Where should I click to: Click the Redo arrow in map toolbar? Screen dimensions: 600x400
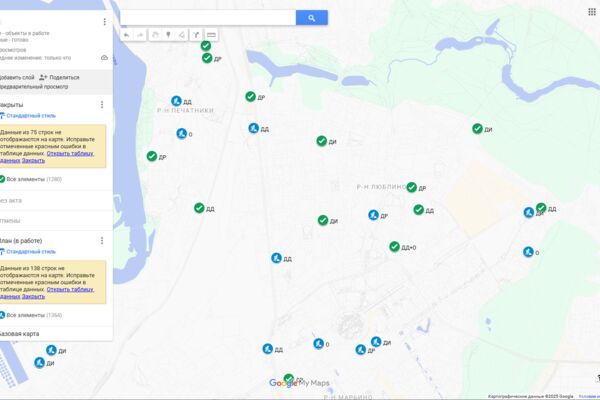[140, 35]
